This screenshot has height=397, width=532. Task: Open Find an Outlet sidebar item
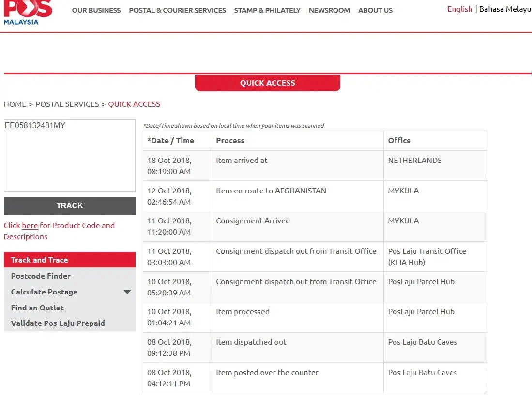(x=37, y=308)
